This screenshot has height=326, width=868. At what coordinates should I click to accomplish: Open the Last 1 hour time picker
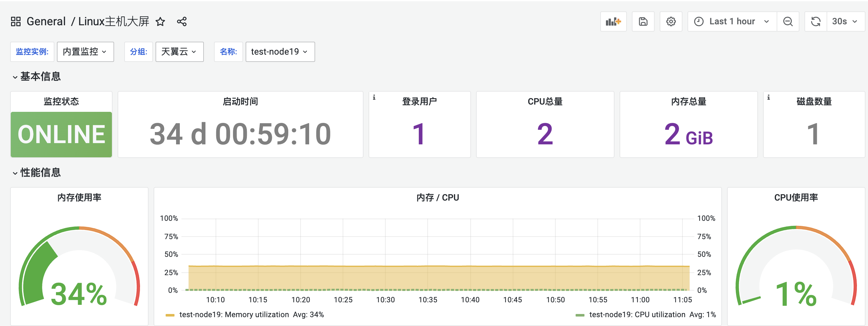click(x=731, y=21)
